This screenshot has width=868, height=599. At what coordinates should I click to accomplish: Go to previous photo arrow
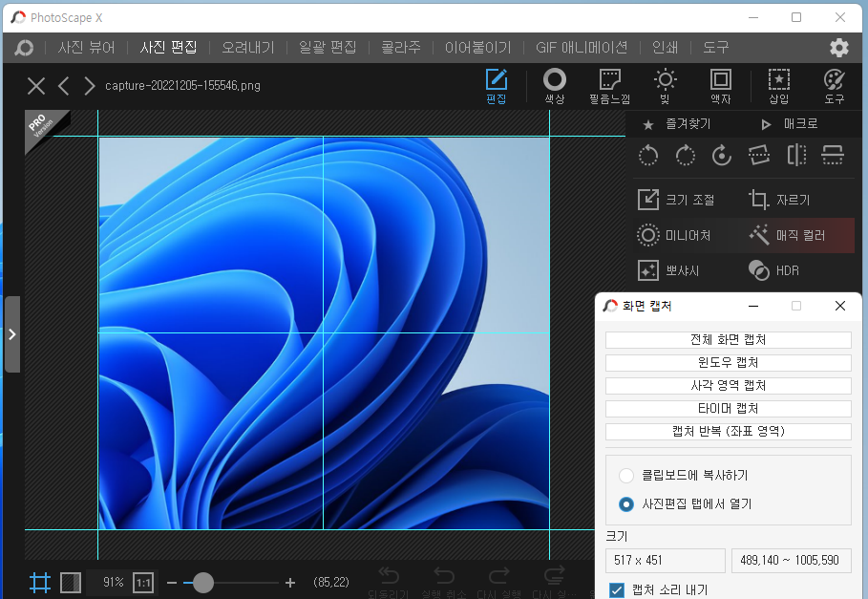point(64,86)
